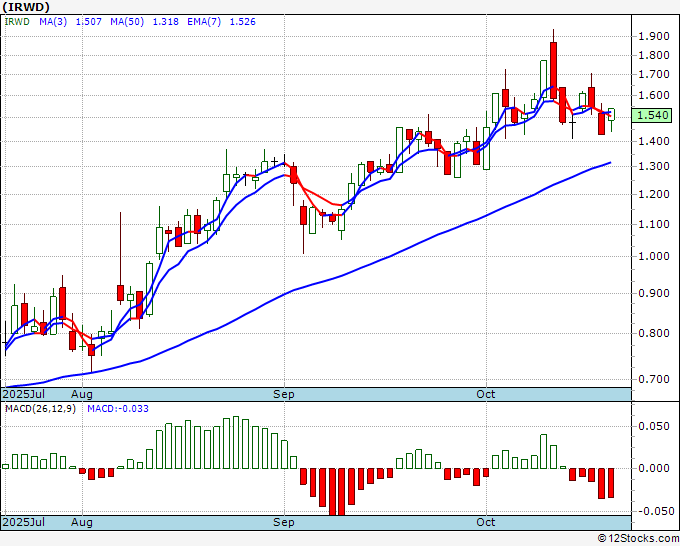This screenshot has width=680, height=546.
Task: Click the MA(50) legend label
Action: click(x=127, y=22)
